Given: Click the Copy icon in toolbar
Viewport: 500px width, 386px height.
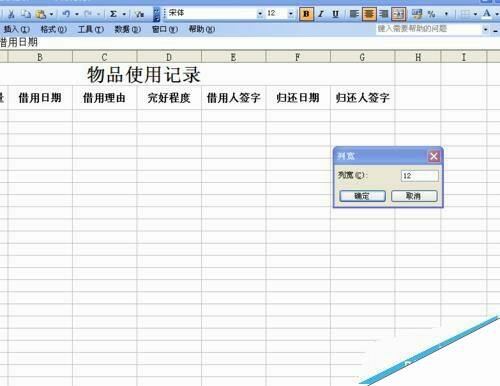Looking at the screenshot, I should tap(26, 14).
